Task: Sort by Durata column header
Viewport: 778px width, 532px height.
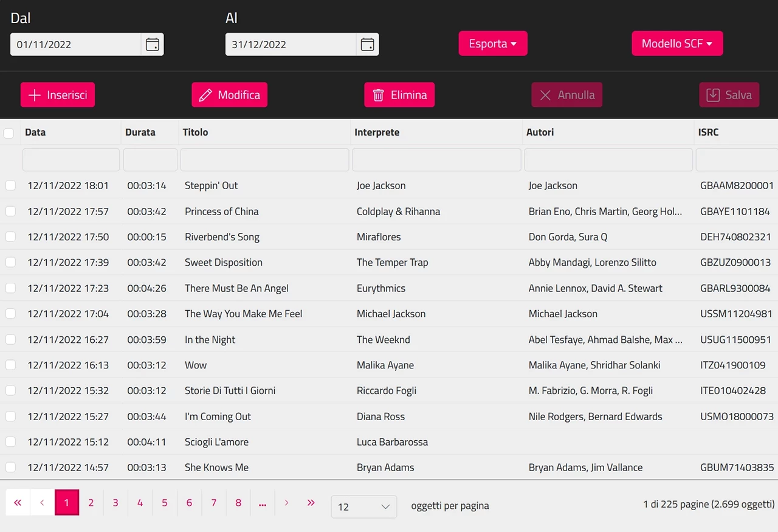Action: [140, 132]
